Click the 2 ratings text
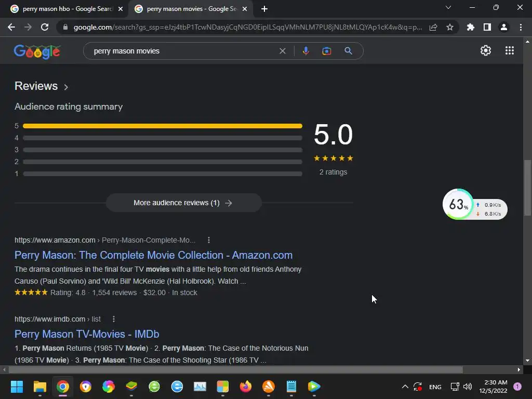The height and width of the screenshot is (399, 532). [333, 172]
